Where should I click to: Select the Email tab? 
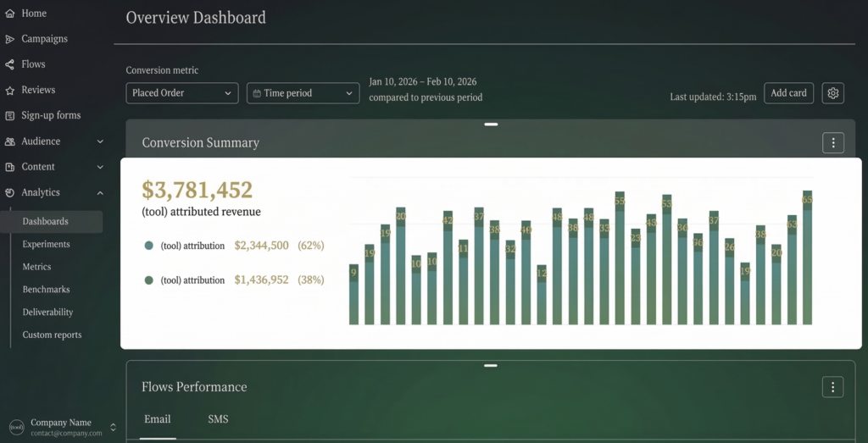pyautogui.click(x=157, y=419)
